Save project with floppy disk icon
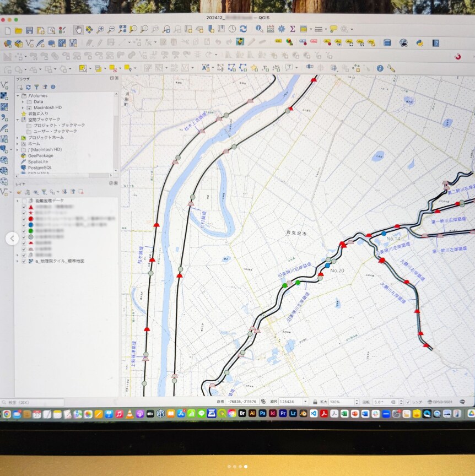Image resolution: width=475 pixels, height=476 pixels. tap(29, 30)
